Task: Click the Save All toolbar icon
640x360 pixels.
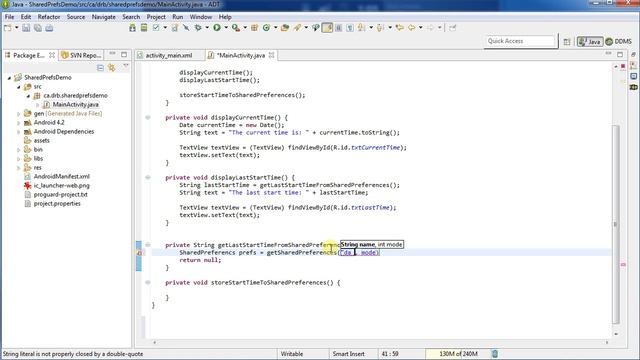Action: 38,28
